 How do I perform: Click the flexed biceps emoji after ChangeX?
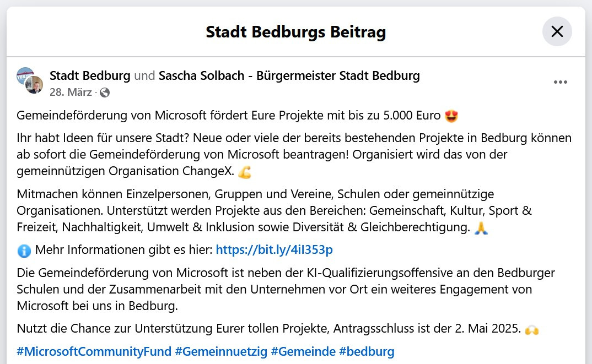coord(245,173)
